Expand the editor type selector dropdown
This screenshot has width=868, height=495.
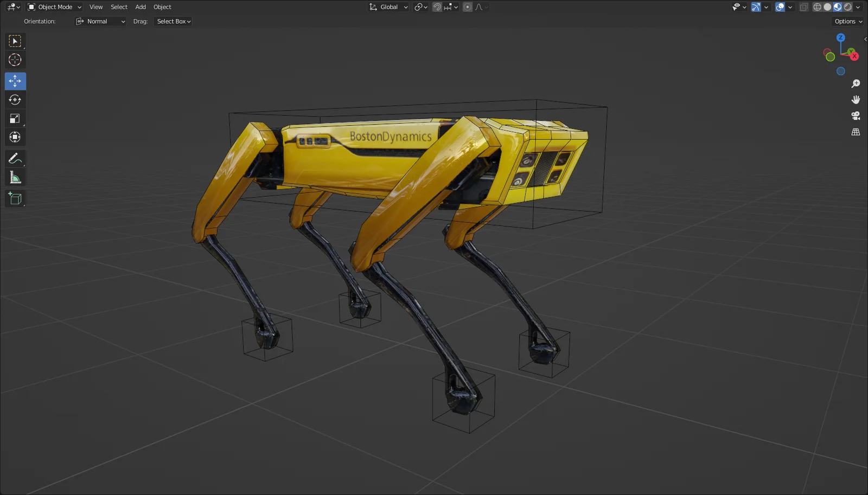click(12, 7)
